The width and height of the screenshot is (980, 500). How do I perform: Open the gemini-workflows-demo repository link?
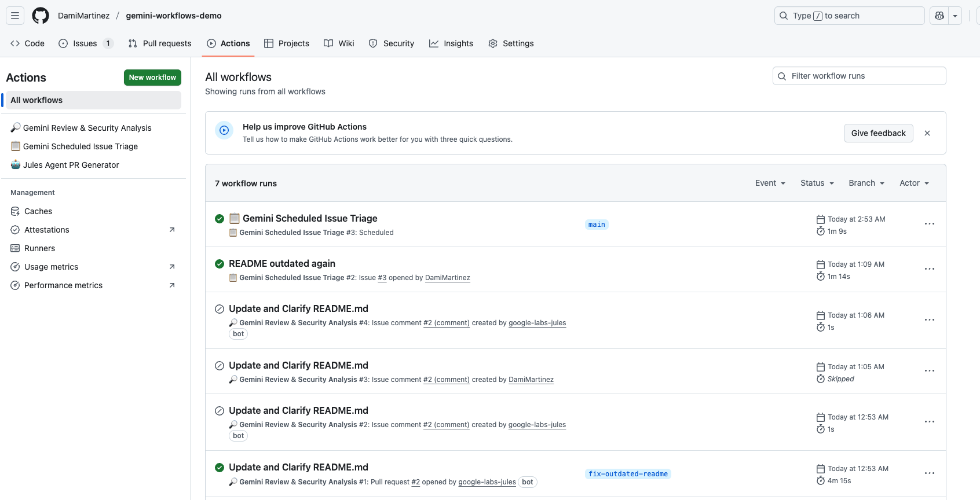pyautogui.click(x=174, y=16)
